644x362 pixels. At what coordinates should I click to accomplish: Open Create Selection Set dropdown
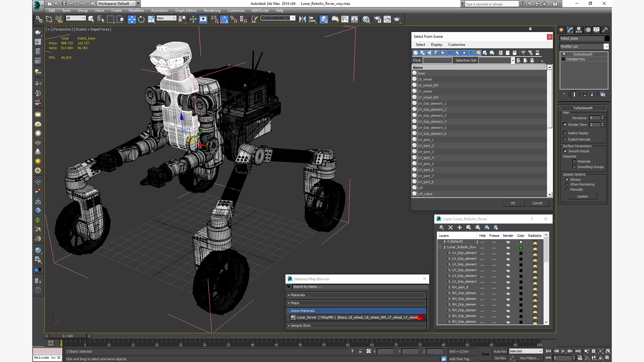(x=293, y=18)
